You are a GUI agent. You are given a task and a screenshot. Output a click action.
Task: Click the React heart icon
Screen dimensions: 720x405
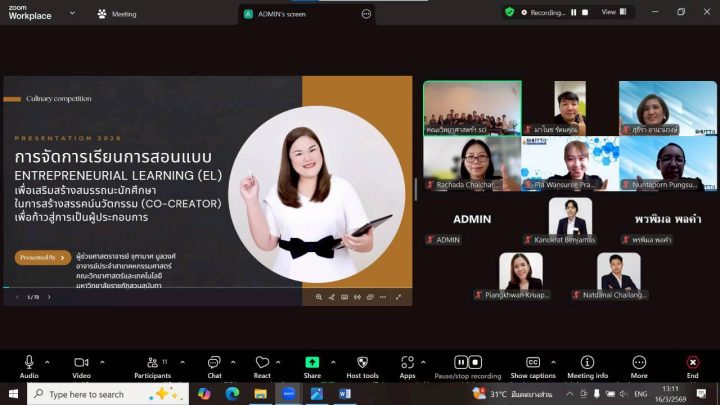point(262,362)
